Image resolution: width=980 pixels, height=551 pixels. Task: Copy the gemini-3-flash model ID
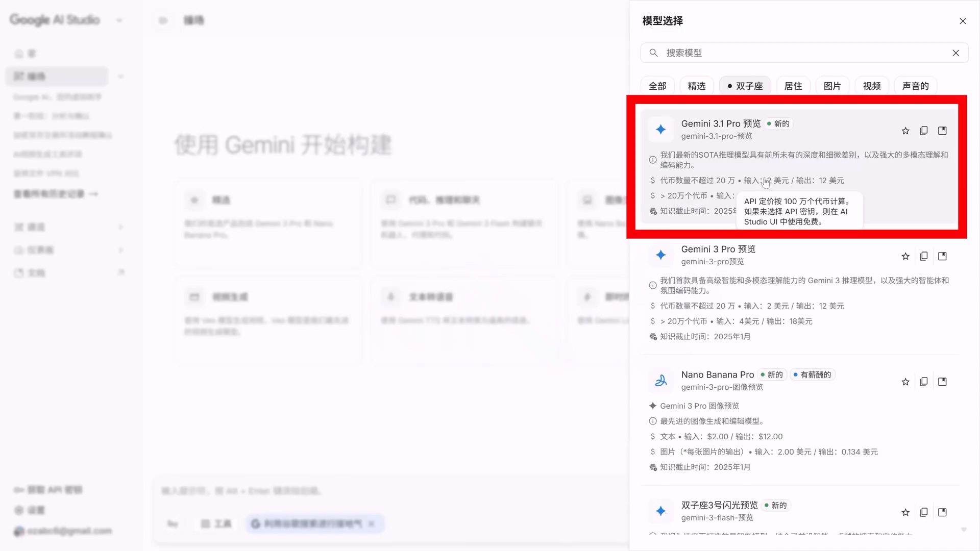click(x=924, y=513)
